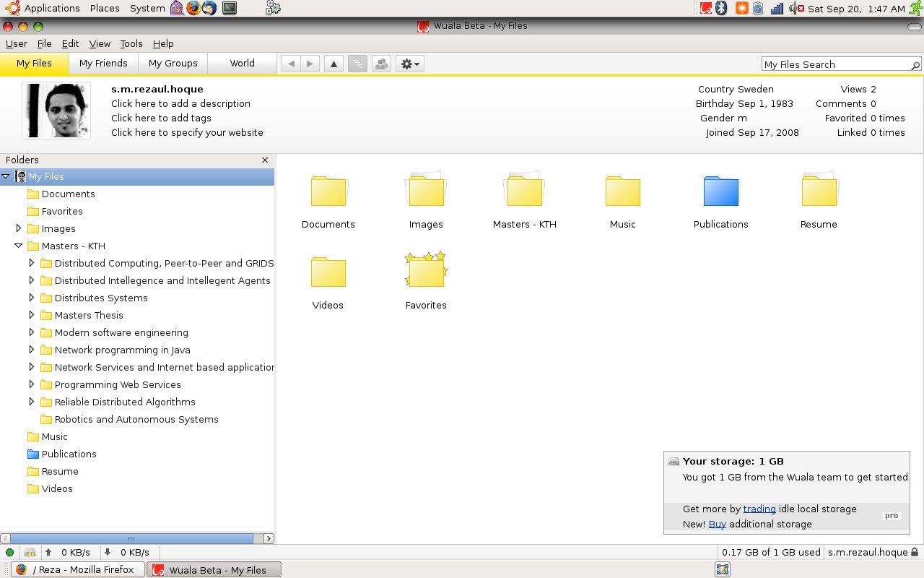Click scrollbar right arrow in Folders panel

(269, 538)
